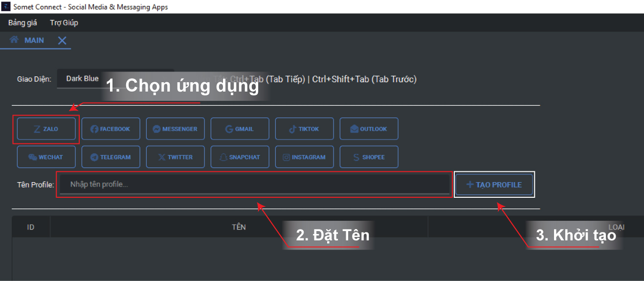The height and width of the screenshot is (281, 644).
Task: Pick the Telegram app button
Action: coord(111,157)
